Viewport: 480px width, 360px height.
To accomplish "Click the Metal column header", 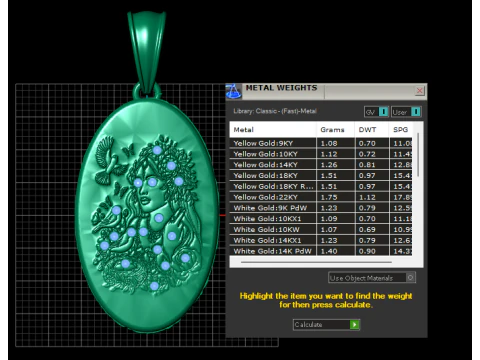I will (x=273, y=130).
